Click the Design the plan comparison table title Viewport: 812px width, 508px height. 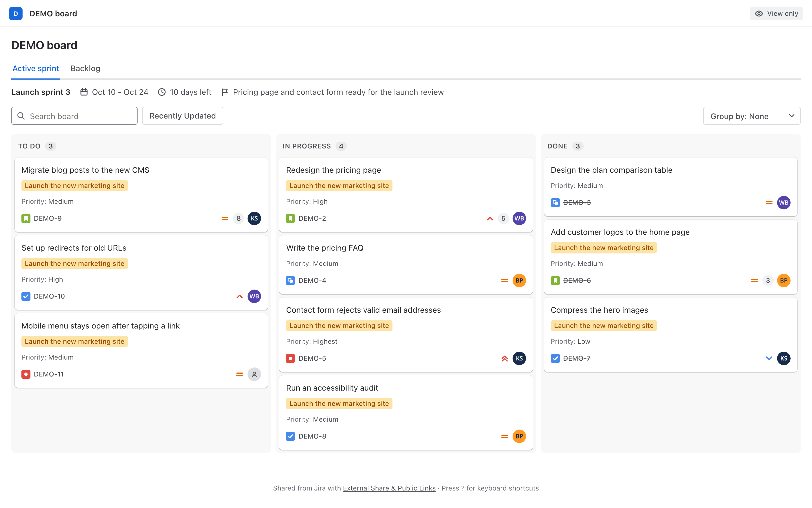pos(612,170)
